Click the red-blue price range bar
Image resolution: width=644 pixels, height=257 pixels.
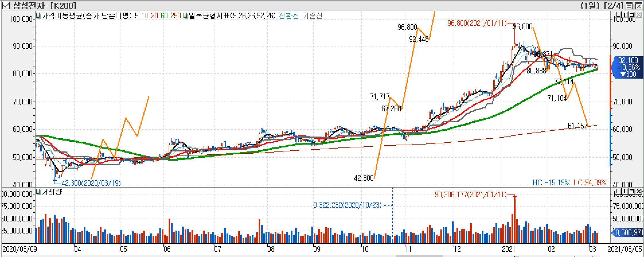(610, 110)
